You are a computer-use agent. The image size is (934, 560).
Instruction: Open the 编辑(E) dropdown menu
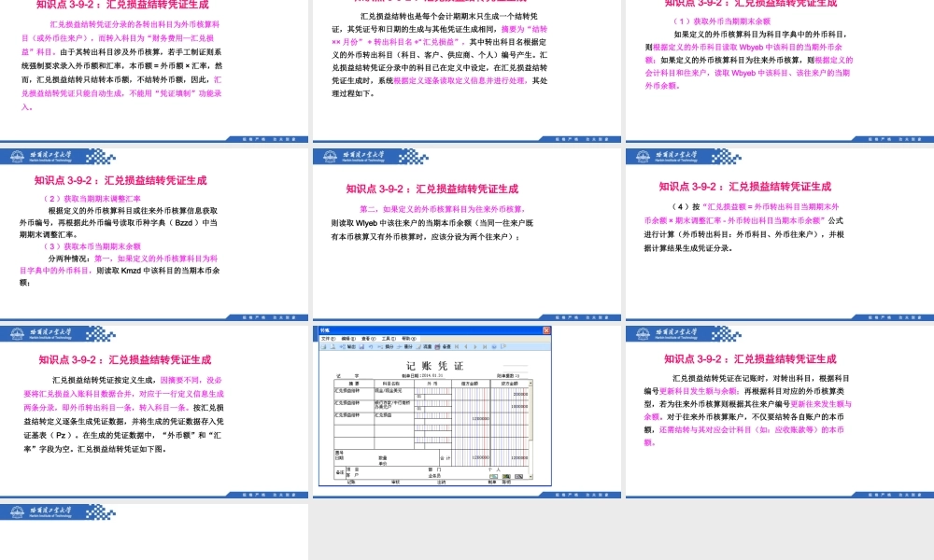[349, 339]
